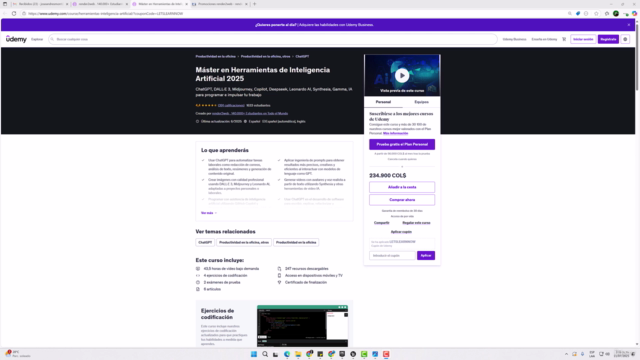Image resolution: width=640 pixels, height=360 pixels.
Task: Click the Este curso incluye heading
Action: pyautogui.click(x=220, y=260)
